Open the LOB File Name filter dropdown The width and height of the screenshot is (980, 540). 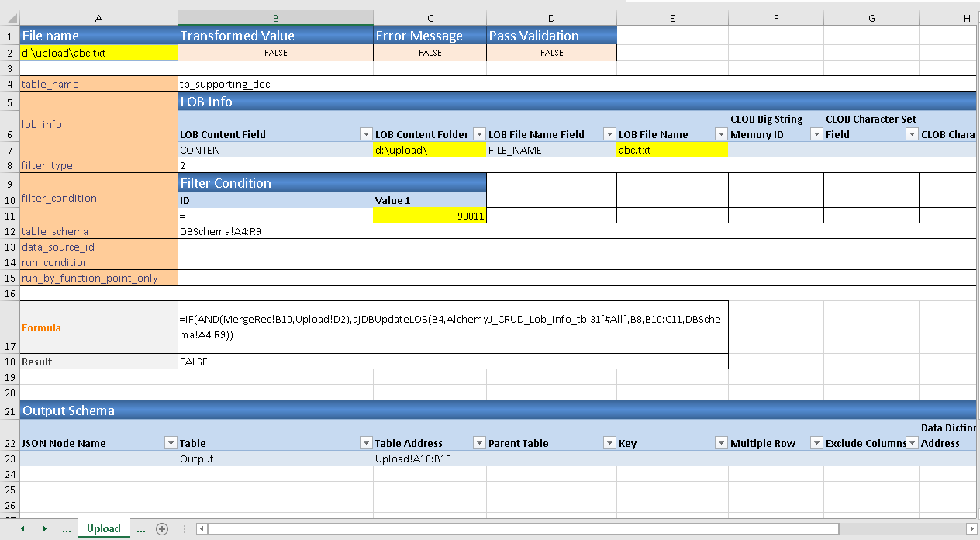[x=721, y=134]
